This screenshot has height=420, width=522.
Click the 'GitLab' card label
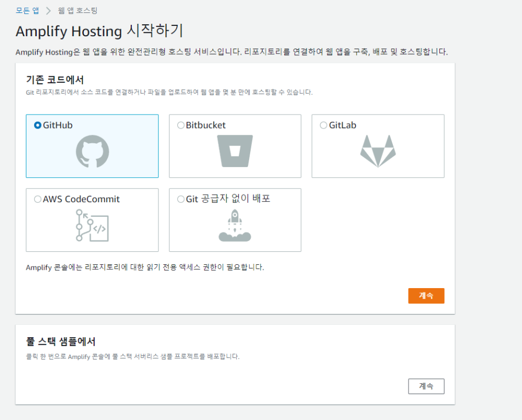coord(343,125)
